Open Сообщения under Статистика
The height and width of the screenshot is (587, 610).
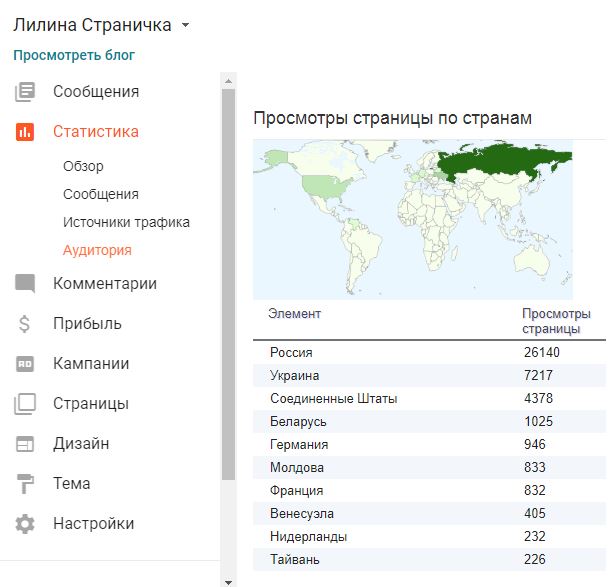coord(101,194)
